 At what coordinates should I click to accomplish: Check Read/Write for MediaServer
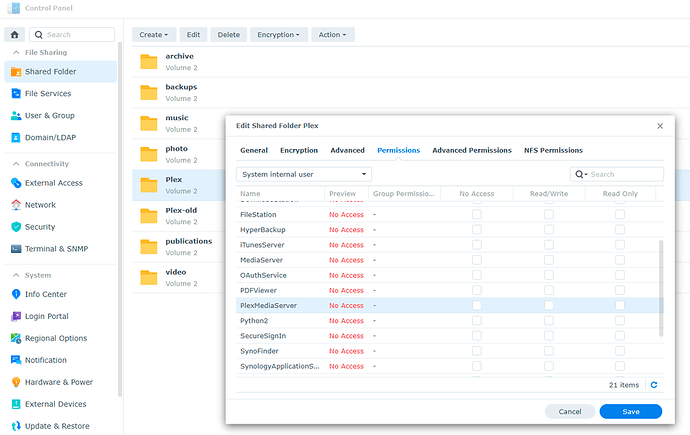point(549,260)
